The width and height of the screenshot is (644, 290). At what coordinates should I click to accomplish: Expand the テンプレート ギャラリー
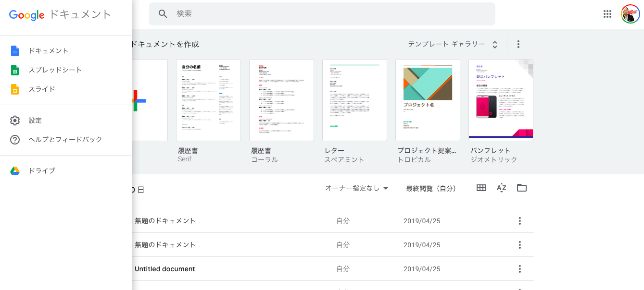click(x=453, y=44)
